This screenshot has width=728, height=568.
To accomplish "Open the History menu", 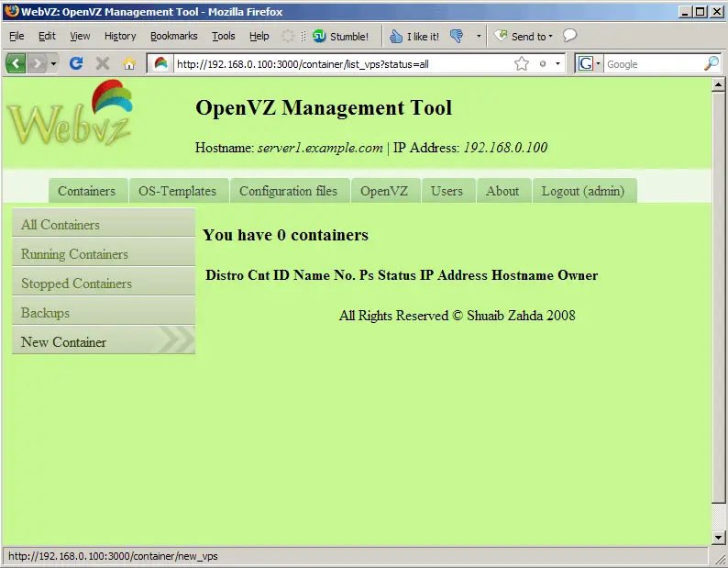I will click(x=120, y=37).
